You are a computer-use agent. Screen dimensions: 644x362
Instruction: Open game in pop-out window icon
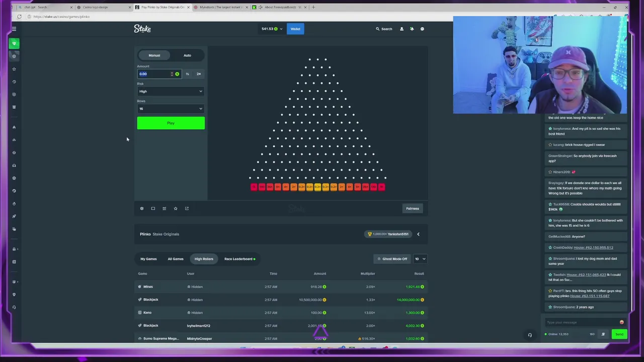point(187,208)
